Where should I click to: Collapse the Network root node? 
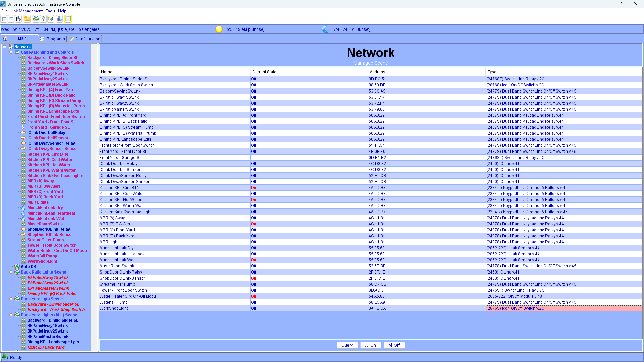point(5,47)
